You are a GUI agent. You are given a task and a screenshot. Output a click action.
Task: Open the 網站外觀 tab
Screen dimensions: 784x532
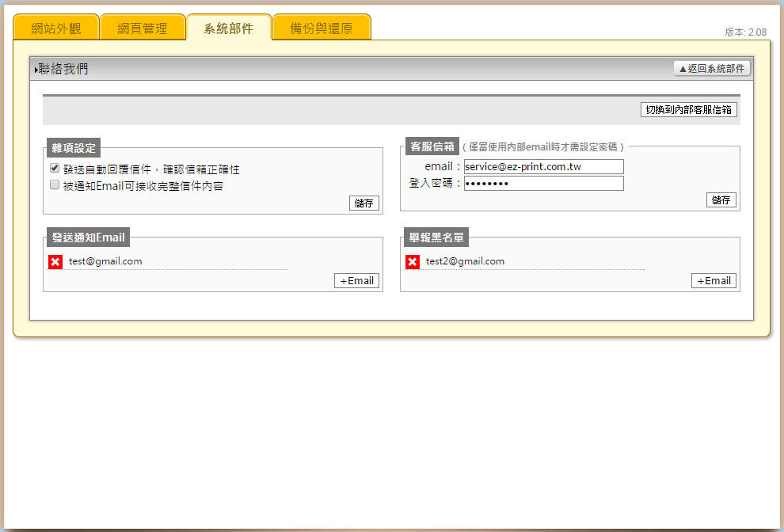pyautogui.click(x=56, y=28)
